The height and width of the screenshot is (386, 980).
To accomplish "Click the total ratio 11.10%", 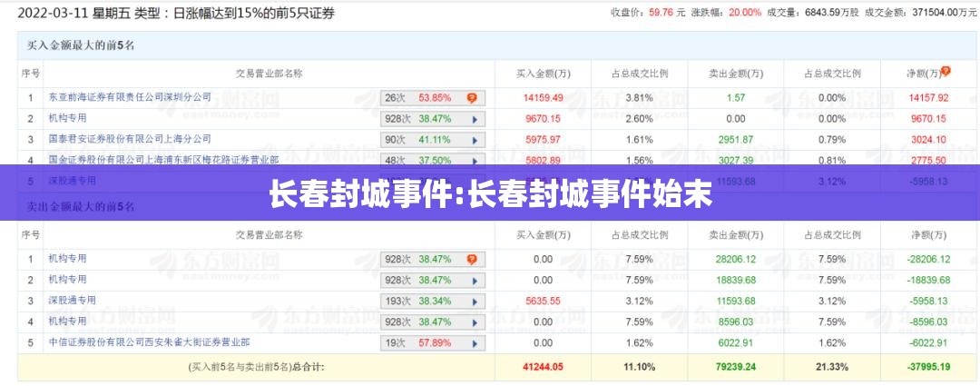I will pos(640,367).
